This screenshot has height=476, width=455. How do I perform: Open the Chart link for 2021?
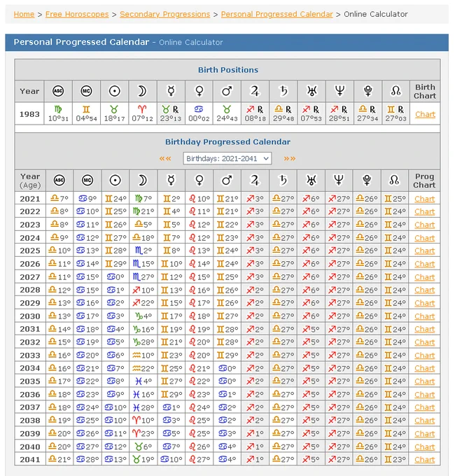point(425,199)
